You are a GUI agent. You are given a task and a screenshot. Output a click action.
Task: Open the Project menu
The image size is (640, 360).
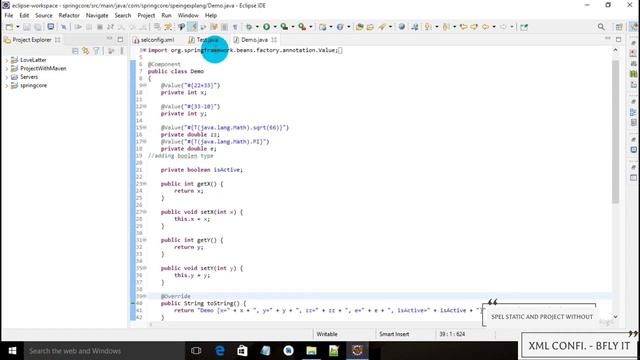pos(146,16)
